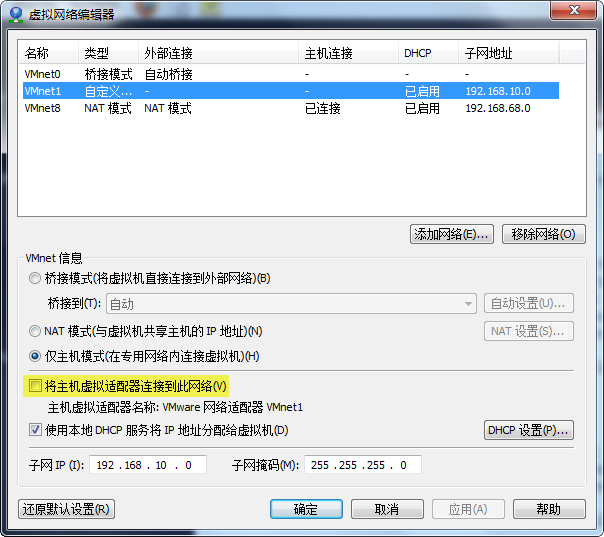Image resolution: width=604 pixels, height=537 pixels.
Task: Select the NAT 模式 radio button
Action: (35, 331)
